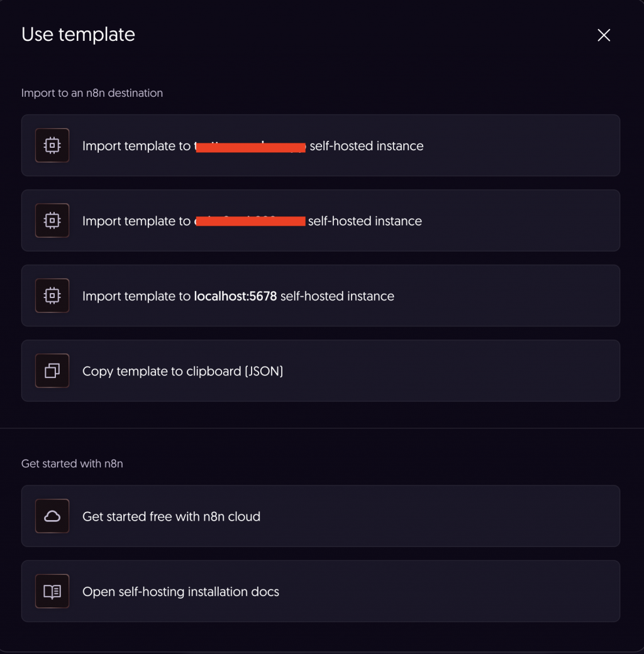Click the cloud icon for n8n cloud
644x654 pixels.
[x=52, y=516]
